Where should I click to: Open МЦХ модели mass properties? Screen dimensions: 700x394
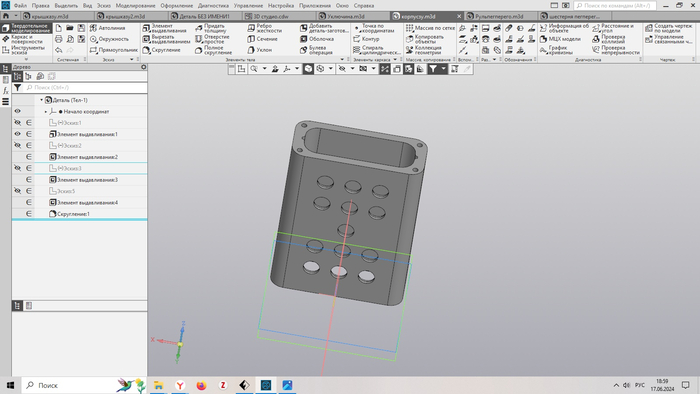pyautogui.click(x=560, y=39)
